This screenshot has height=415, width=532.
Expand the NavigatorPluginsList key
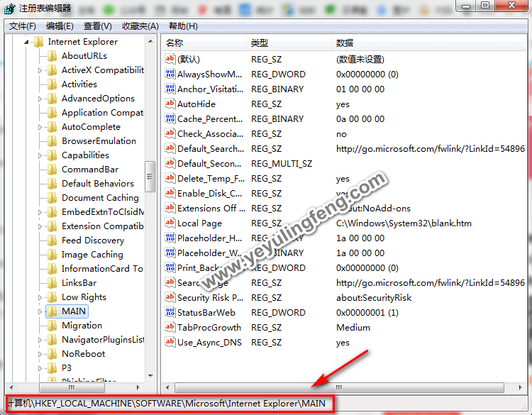coord(40,340)
